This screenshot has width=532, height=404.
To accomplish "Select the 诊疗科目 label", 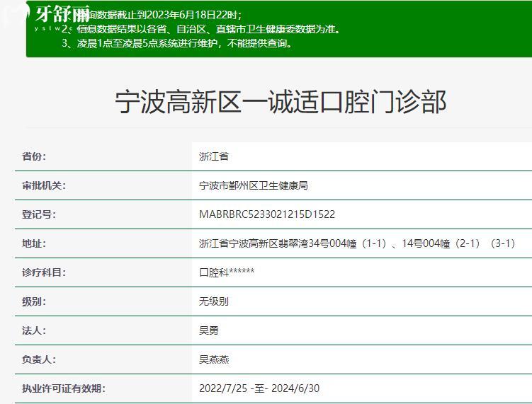I will click(x=44, y=272).
